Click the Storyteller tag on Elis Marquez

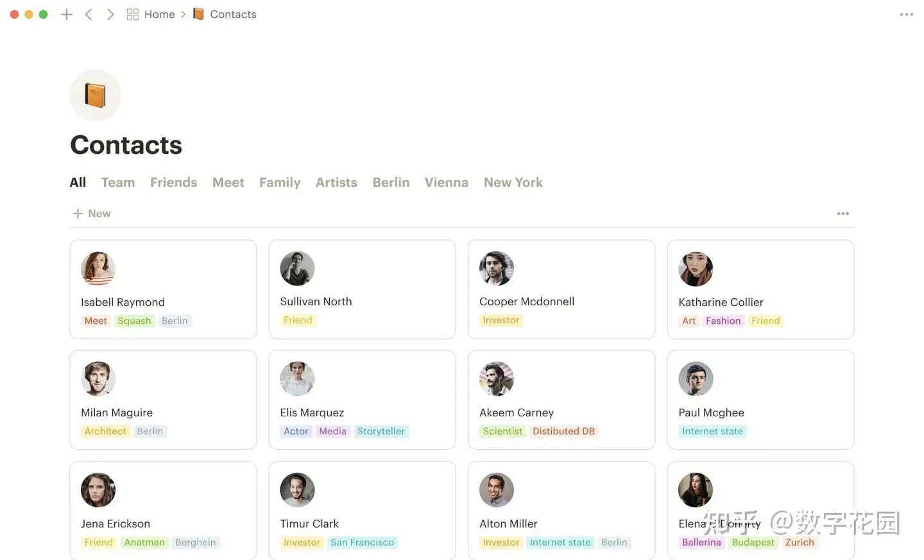point(381,431)
